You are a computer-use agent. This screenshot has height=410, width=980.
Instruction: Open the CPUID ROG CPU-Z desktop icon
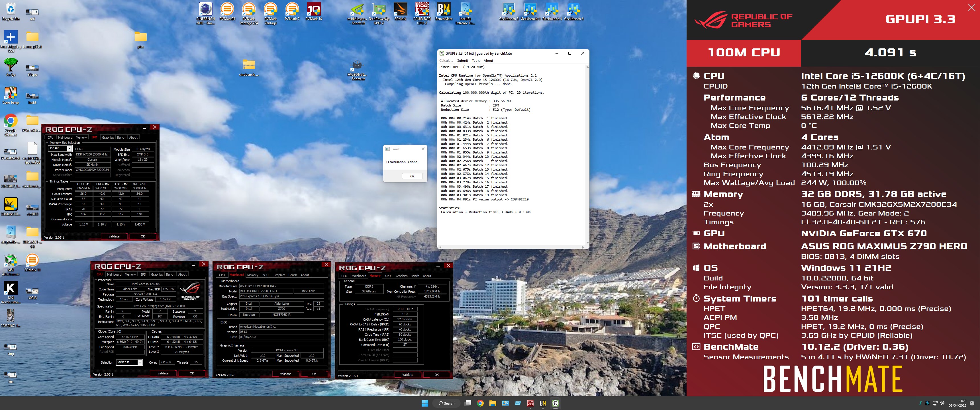tap(422, 13)
